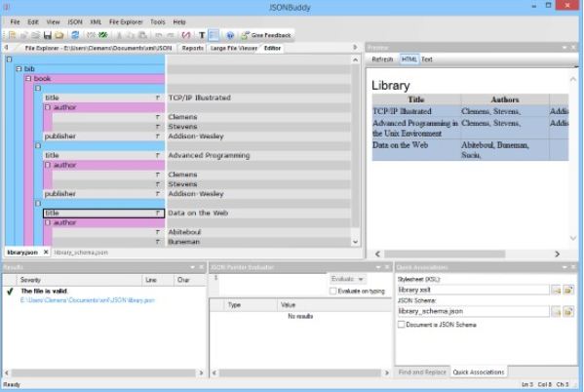The width and height of the screenshot is (584, 392).
Task: Click the Save disk icon in toolbar
Action: [x=48, y=35]
